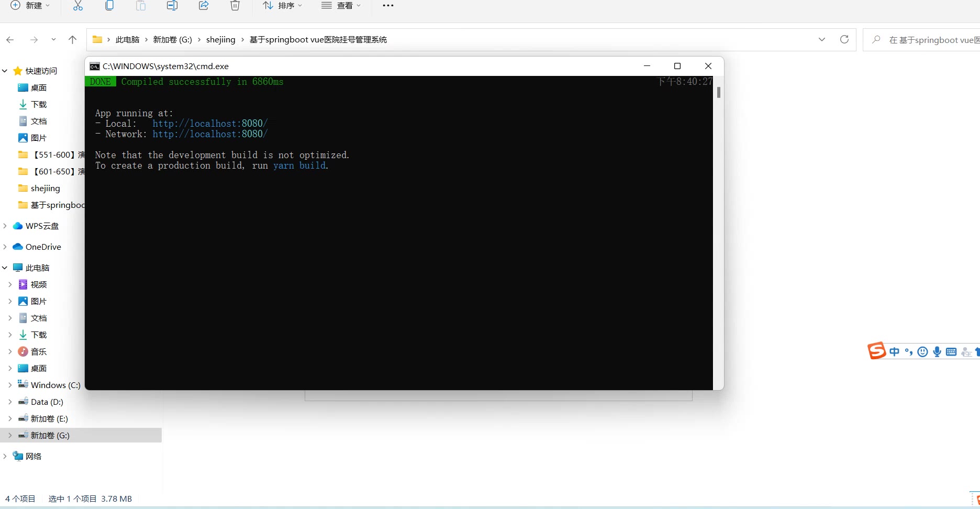Image resolution: width=980 pixels, height=509 pixels.
Task: Open the 新建 (New) dropdown button
Action: tap(30, 5)
